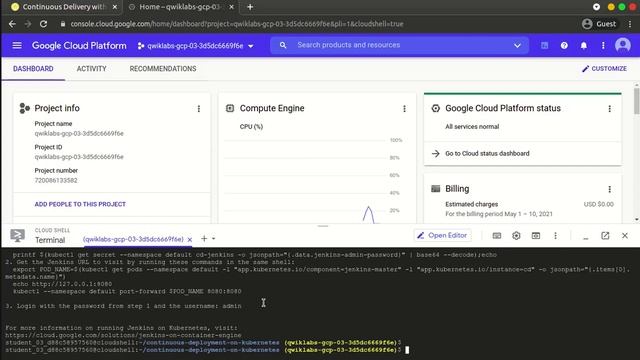
Task: Click the Billing card title
Action: point(457,189)
